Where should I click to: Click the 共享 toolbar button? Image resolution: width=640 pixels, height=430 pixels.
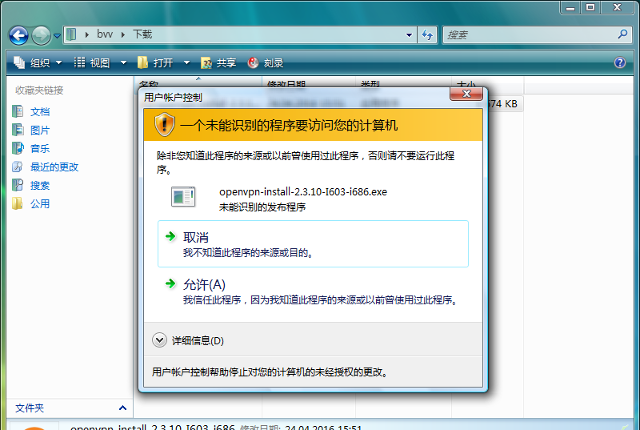pyautogui.click(x=218, y=63)
